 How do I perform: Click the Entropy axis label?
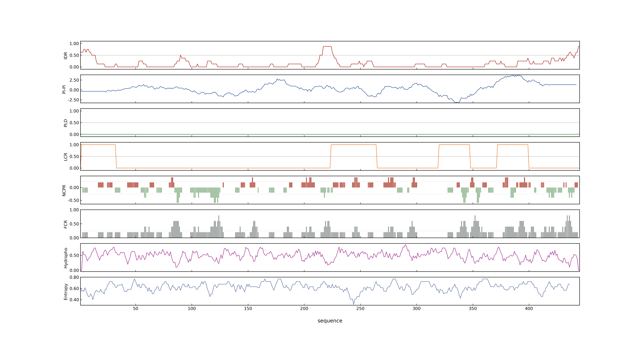click(66, 291)
